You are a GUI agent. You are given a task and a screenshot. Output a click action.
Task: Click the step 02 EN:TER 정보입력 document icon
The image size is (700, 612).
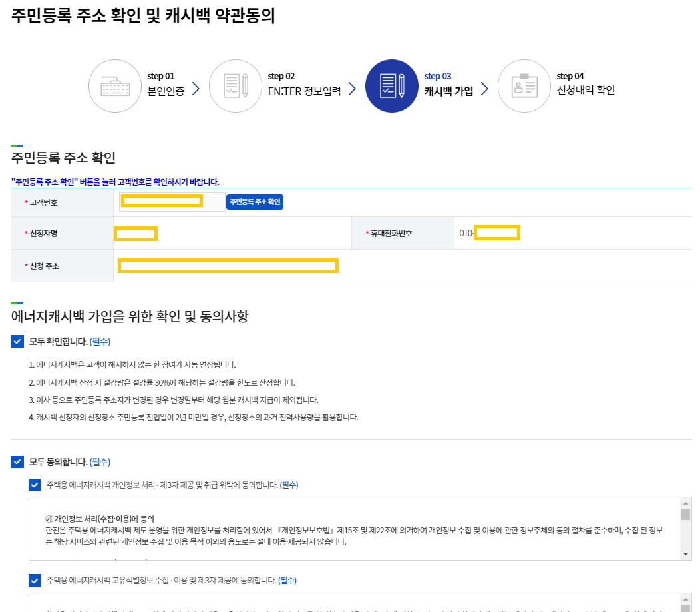coord(235,86)
